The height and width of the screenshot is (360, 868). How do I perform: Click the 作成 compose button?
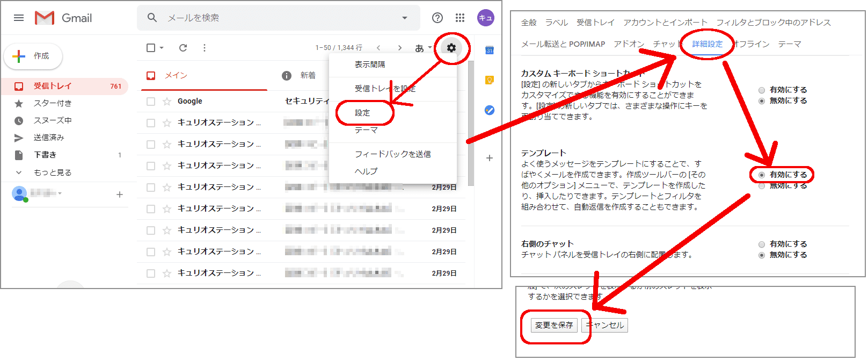[x=33, y=56]
